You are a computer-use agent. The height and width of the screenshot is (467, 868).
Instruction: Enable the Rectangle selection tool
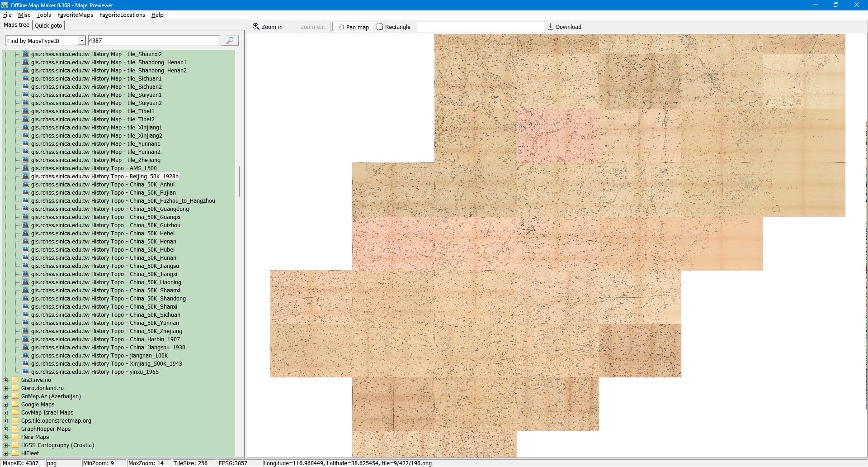(393, 27)
